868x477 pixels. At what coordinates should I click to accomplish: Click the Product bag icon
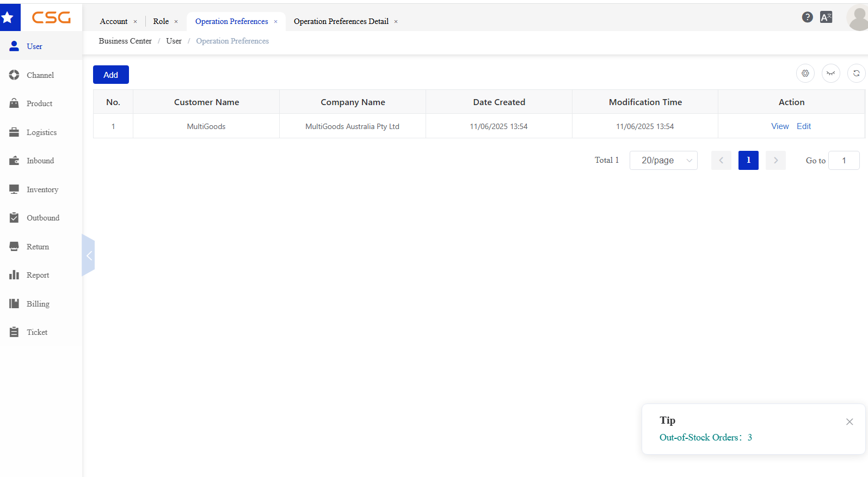[14, 103]
